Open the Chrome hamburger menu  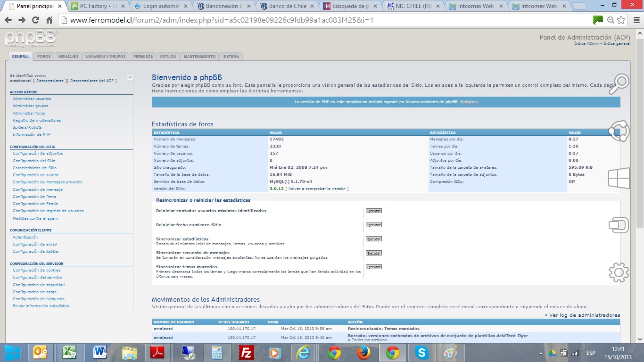635,20
